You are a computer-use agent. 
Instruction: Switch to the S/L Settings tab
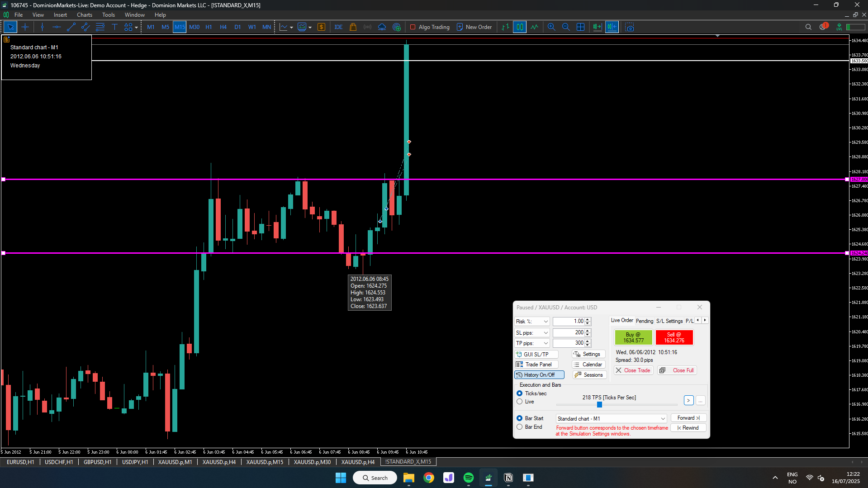[x=669, y=321]
